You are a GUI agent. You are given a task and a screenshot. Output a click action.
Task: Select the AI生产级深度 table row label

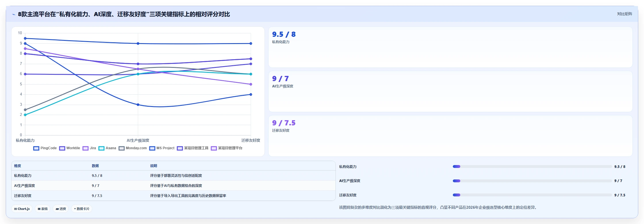tap(24, 186)
